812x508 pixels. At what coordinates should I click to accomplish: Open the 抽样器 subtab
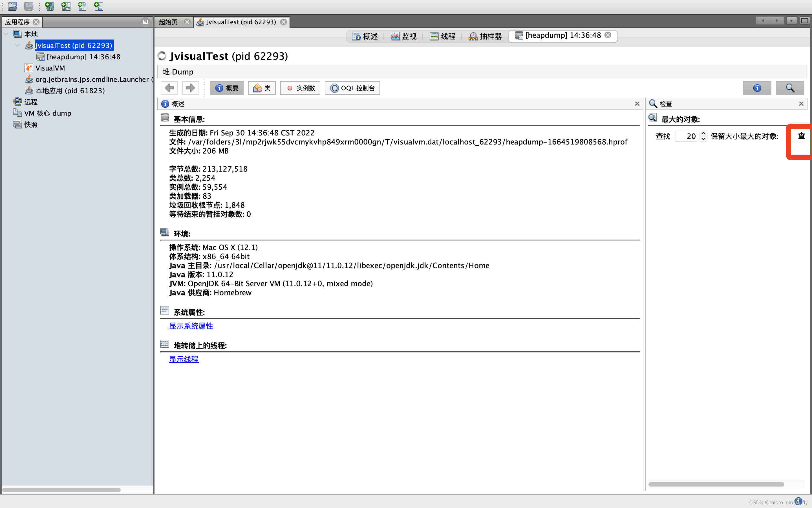pos(485,36)
